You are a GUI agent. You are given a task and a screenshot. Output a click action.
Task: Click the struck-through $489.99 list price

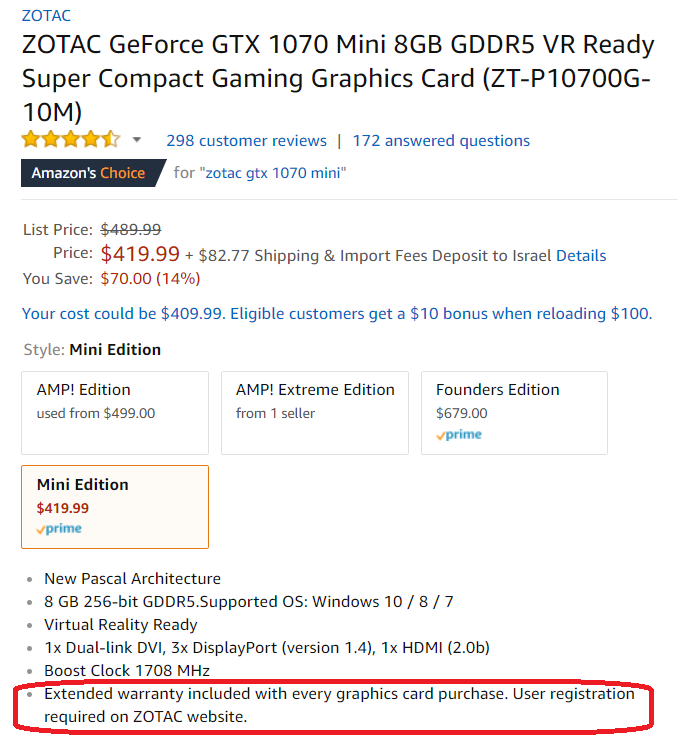pos(131,230)
